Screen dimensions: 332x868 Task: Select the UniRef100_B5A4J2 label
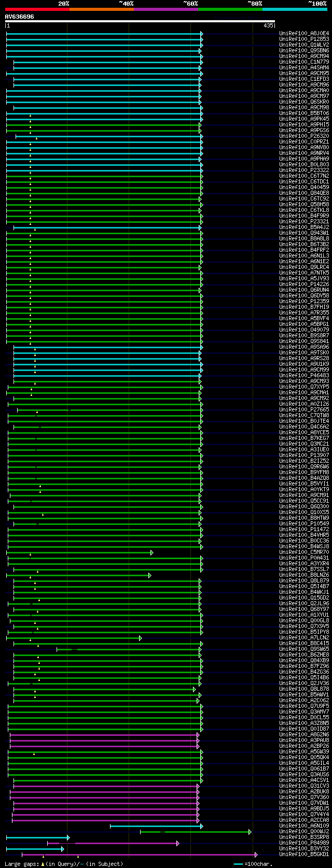pyautogui.click(x=304, y=227)
